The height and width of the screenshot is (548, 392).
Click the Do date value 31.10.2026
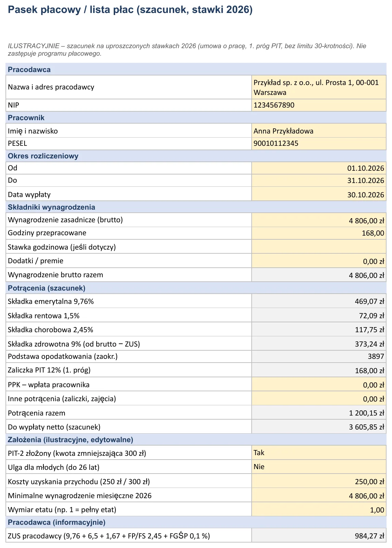click(319, 180)
